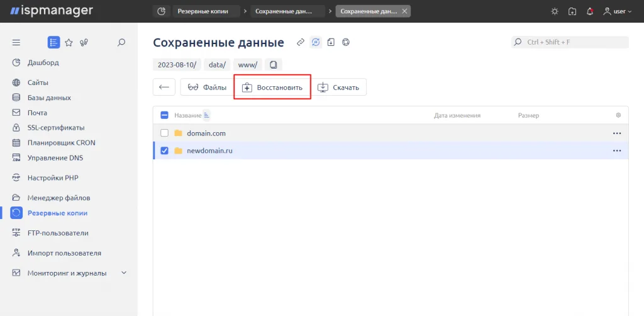Switch theme with the sun icon
Viewport: 644px width, 316px height.
[x=555, y=11]
